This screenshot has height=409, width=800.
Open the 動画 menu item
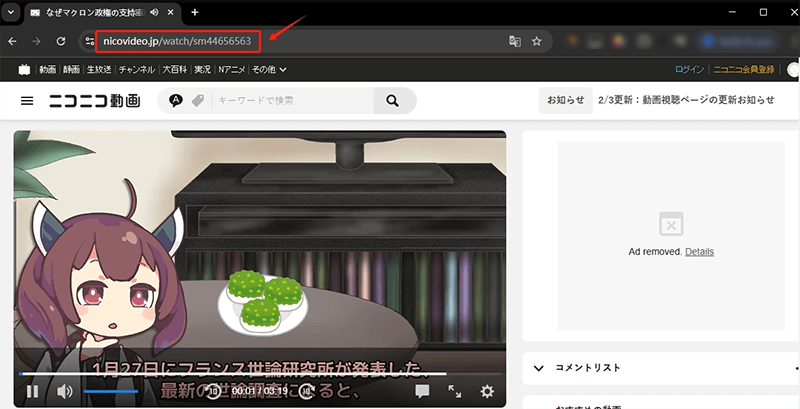[x=47, y=69]
